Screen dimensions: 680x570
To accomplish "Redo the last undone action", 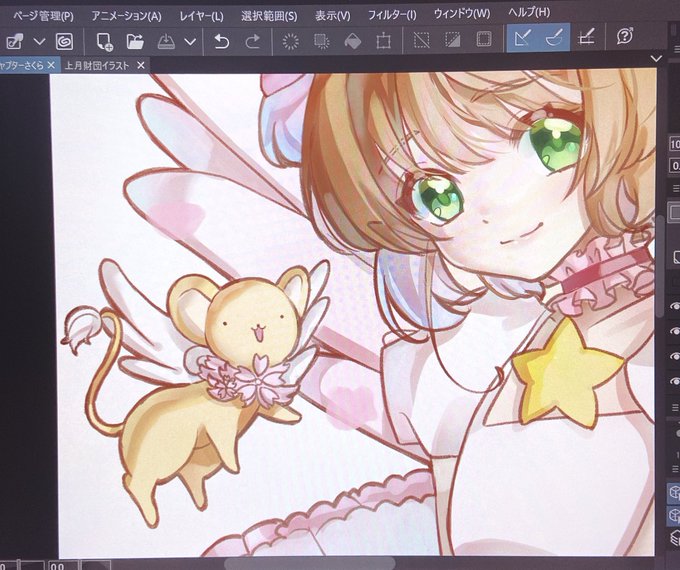I will pyautogui.click(x=252, y=42).
